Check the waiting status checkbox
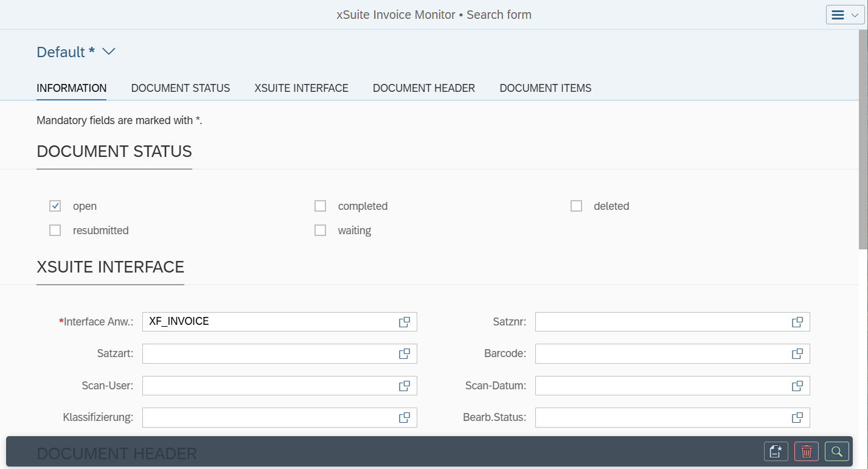 point(320,230)
